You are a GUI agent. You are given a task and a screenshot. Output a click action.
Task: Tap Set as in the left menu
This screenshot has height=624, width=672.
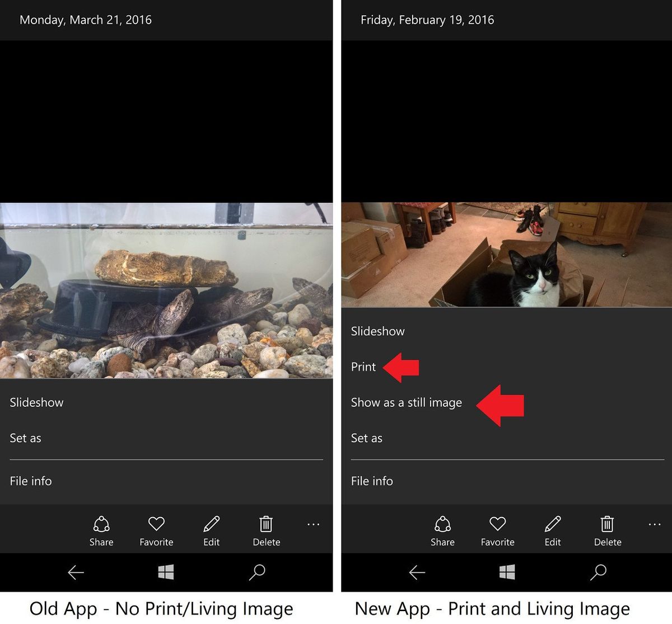(x=25, y=438)
